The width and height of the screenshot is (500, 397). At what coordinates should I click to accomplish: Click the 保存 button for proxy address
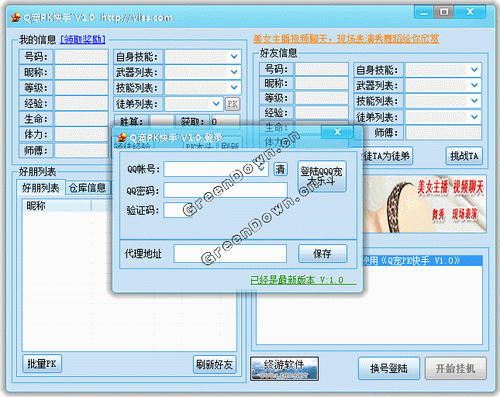(322, 254)
